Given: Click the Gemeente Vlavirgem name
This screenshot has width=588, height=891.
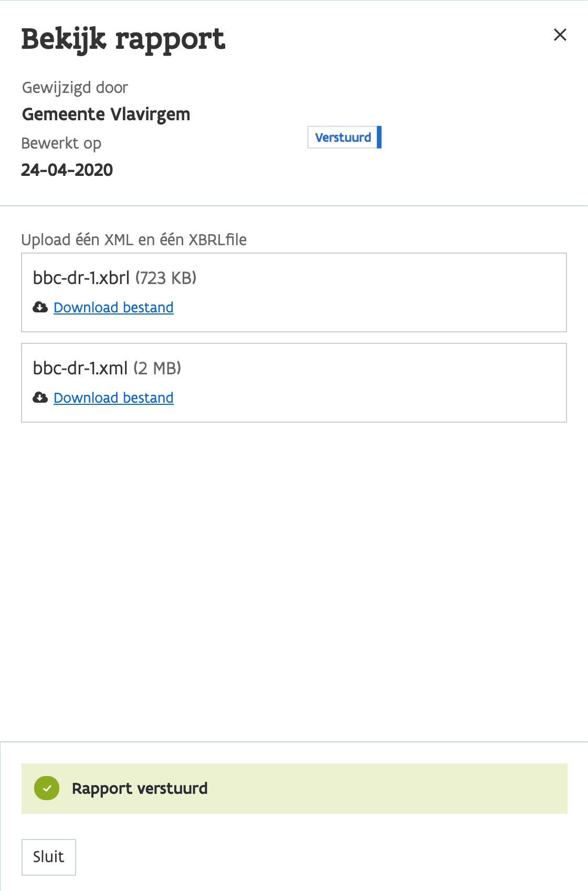Looking at the screenshot, I should pos(106,114).
